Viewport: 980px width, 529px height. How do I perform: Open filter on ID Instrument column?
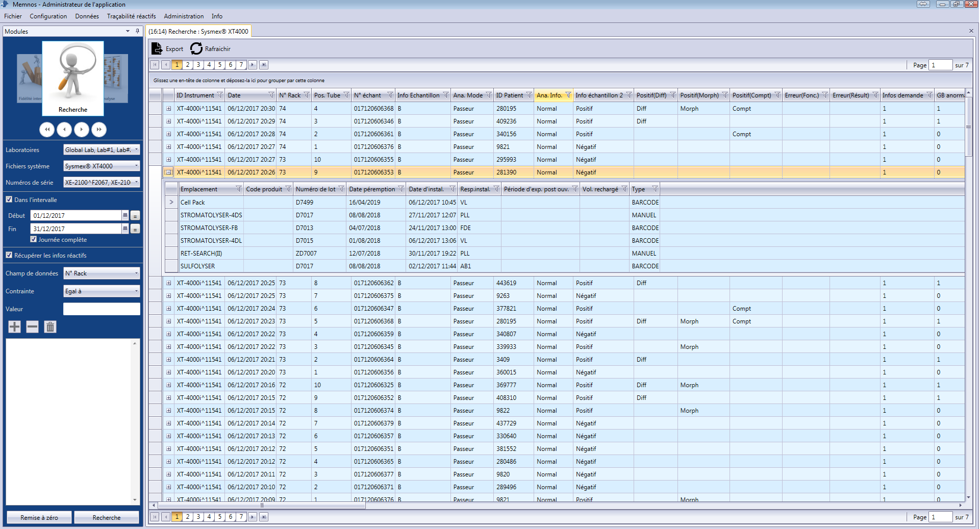tap(220, 95)
